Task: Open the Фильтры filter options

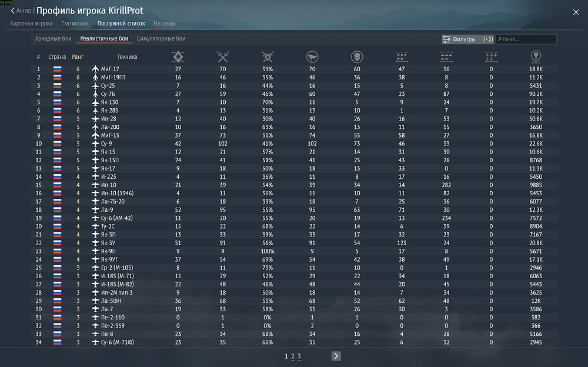Action: pos(467,39)
